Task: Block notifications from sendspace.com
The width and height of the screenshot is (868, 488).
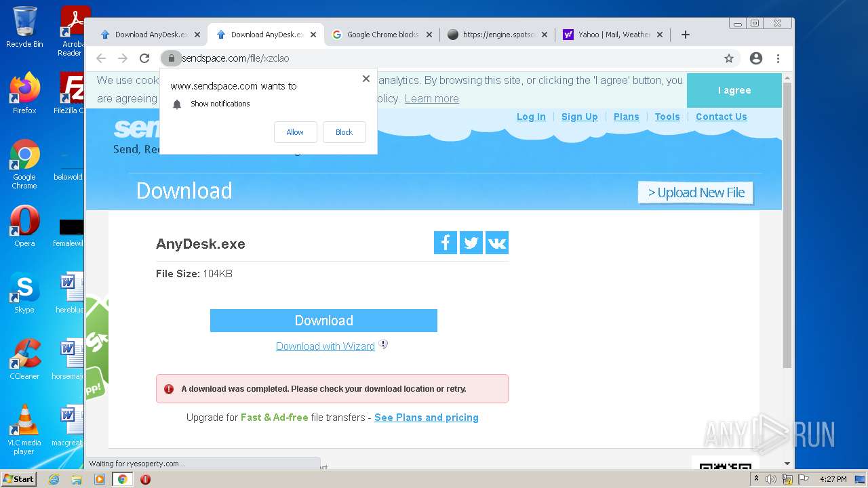Action: point(344,132)
